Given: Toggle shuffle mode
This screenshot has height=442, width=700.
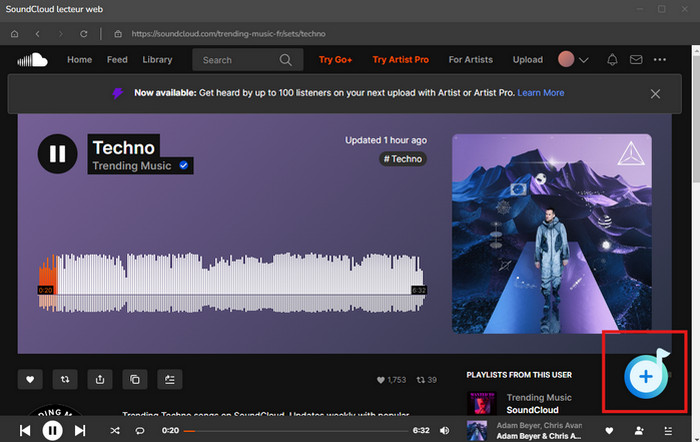Looking at the screenshot, I should [x=115, y=430].
